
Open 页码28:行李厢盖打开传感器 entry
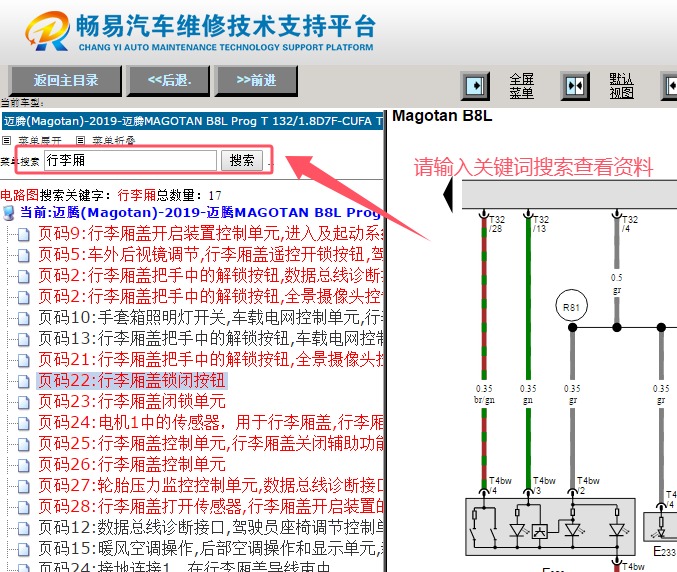click(x=211, y=506)
